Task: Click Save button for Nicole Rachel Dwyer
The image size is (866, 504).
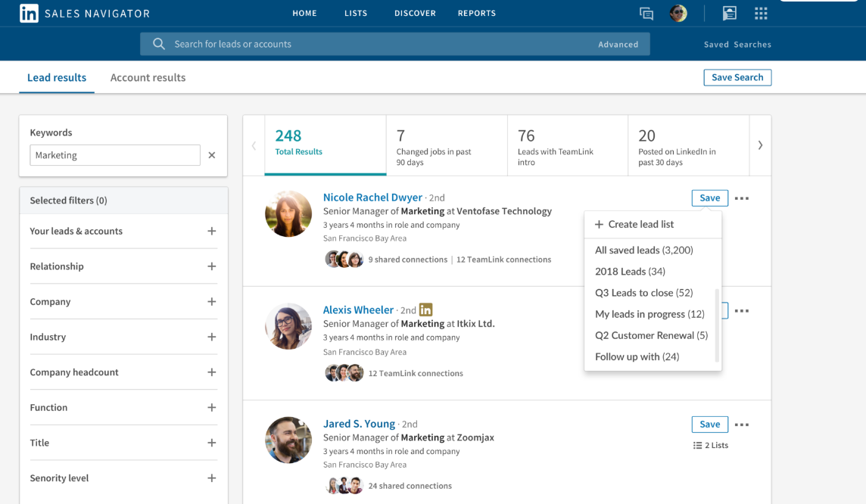Action: (x=710, y=198)
